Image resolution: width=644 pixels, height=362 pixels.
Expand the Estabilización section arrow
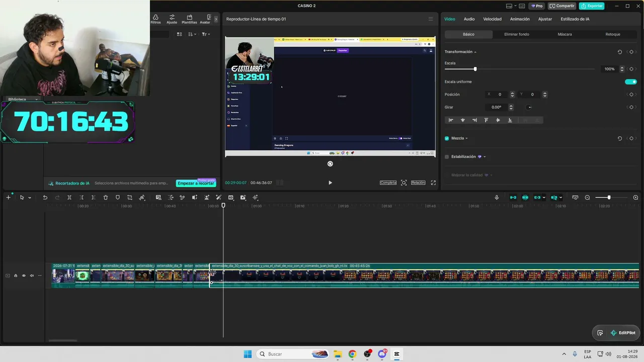(485, 157)
